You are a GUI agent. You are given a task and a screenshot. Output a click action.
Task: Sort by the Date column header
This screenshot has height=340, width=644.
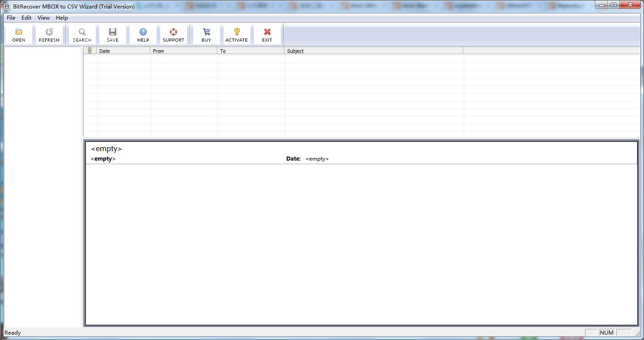click(123, 51)
